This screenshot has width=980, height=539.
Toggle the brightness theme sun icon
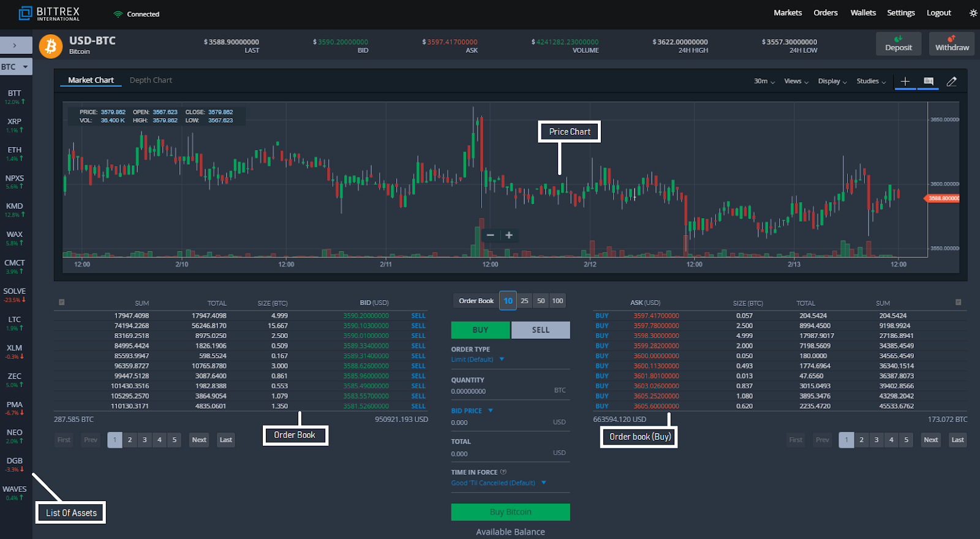click(973, 13)
